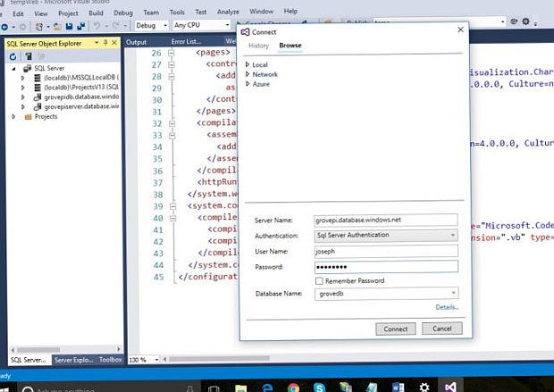Open the Authentication dropdown
The height and width of the screenshot is (392, 554).
click(453, 235)
